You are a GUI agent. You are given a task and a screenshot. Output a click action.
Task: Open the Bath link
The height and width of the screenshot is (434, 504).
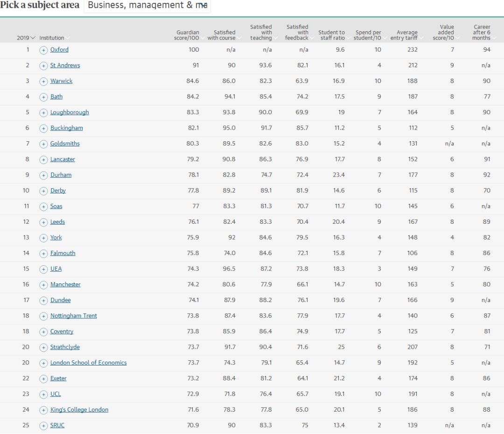pos(56,96)
